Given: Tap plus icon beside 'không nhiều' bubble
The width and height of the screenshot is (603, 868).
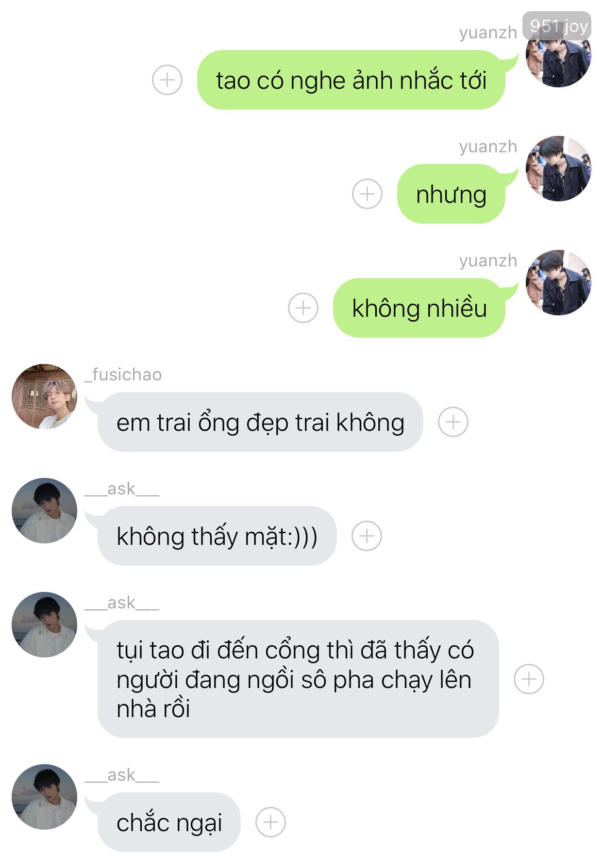Looking at the screenshot, I should coord(303,308).
